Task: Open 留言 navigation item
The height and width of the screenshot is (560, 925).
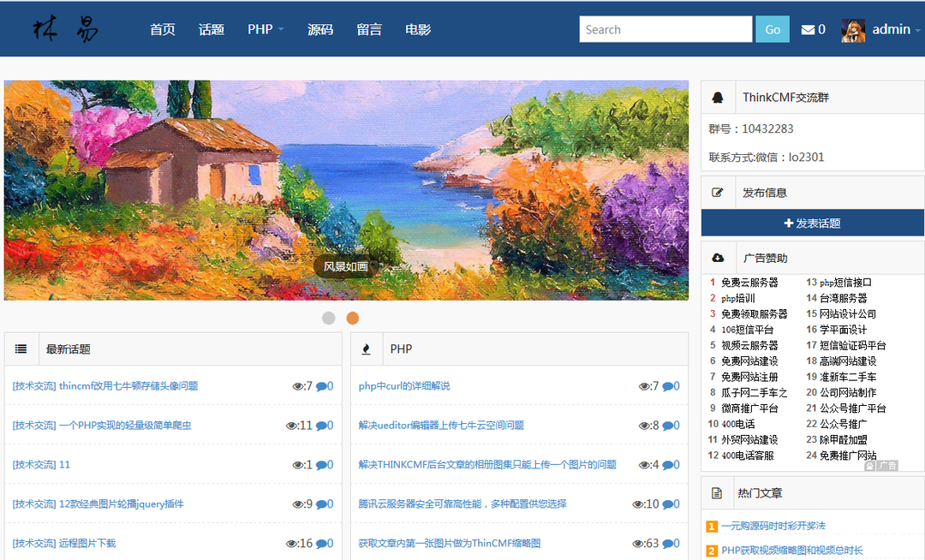Action: tap(369, 29)
